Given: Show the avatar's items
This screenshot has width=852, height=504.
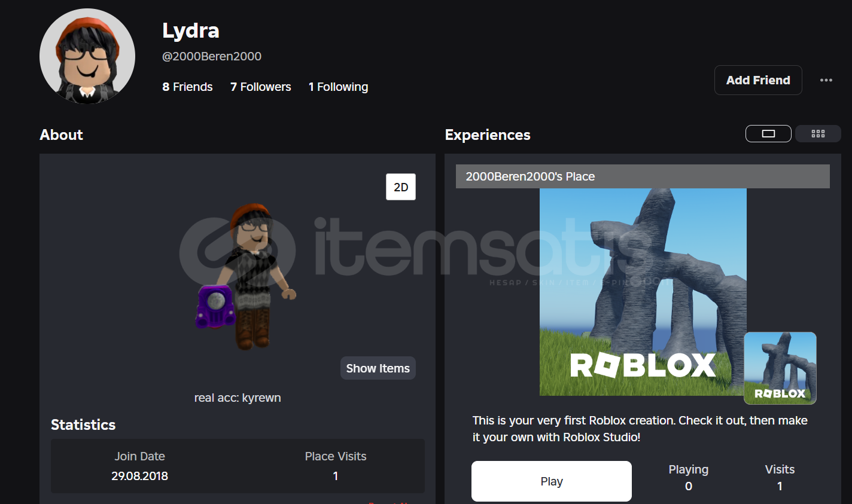Looking at the screenshot, I should tap(378, 368).
